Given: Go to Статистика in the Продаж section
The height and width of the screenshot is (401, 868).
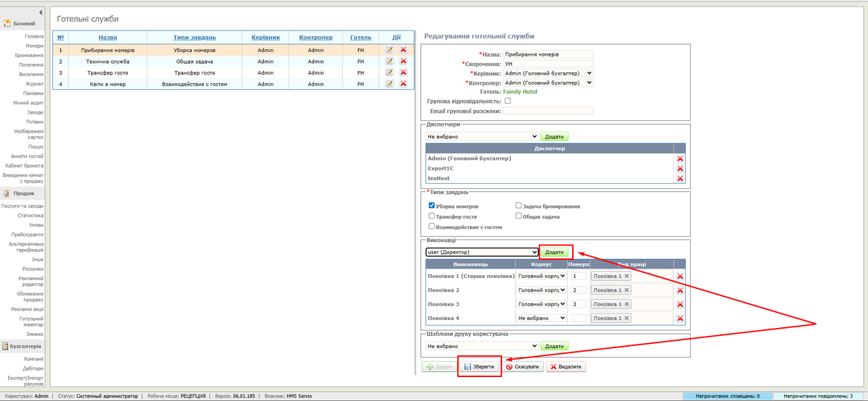Looking at the screenshot, I should tap(30, 215).
